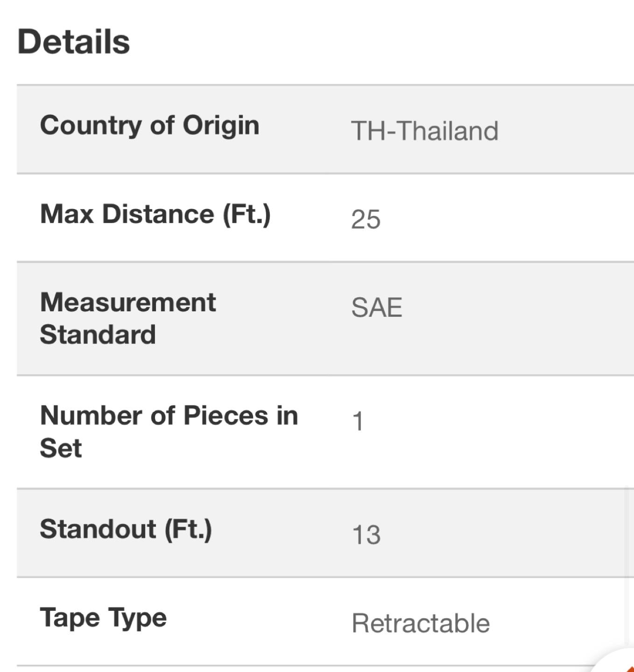Click the pieces in set value 1
Image resolution: width=634 pixels, height=672 pixels.
coord(358,421)
